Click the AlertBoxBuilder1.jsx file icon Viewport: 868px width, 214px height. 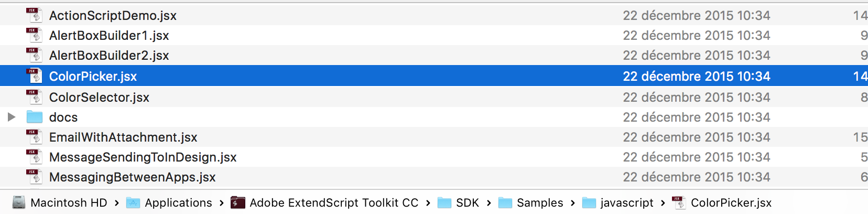click(34, 35)
